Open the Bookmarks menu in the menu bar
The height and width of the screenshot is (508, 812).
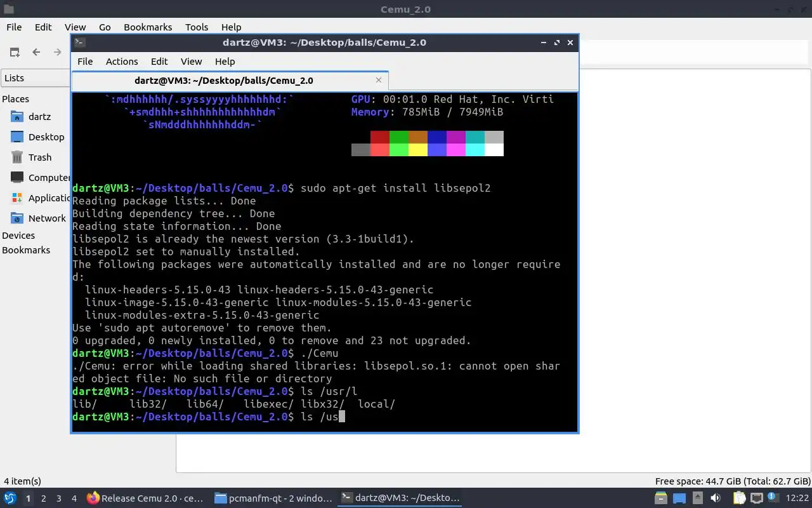148,27
